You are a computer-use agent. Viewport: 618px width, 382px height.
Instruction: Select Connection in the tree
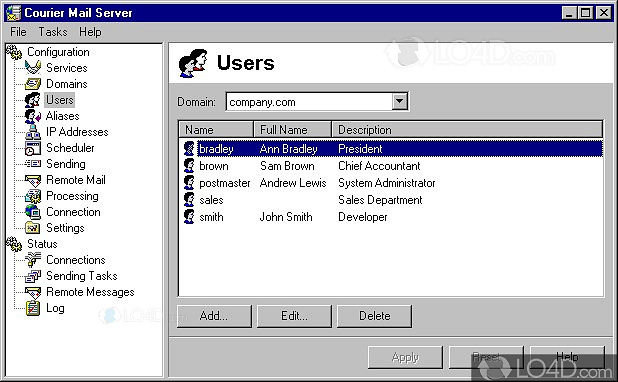click(x=73, y=212)
